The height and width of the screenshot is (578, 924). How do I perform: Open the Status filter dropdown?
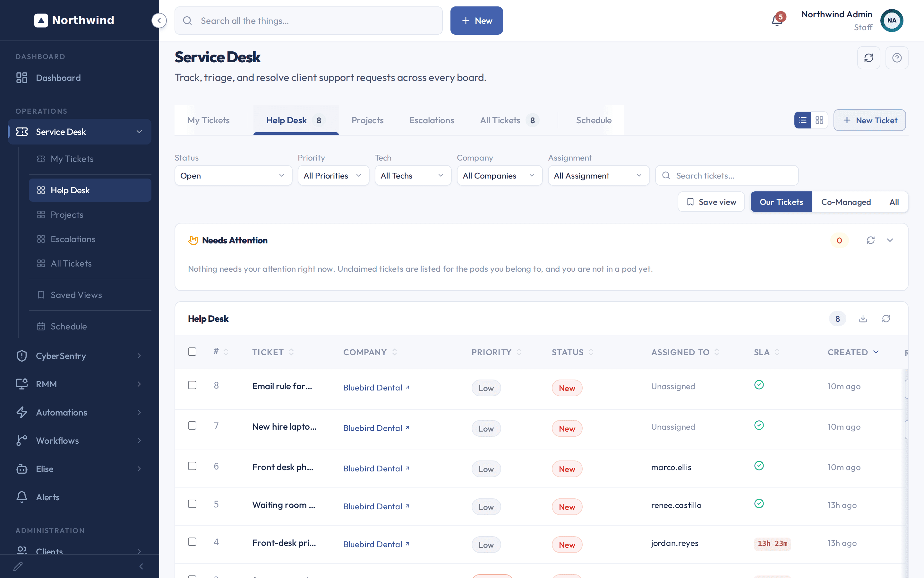coord(233,175)
